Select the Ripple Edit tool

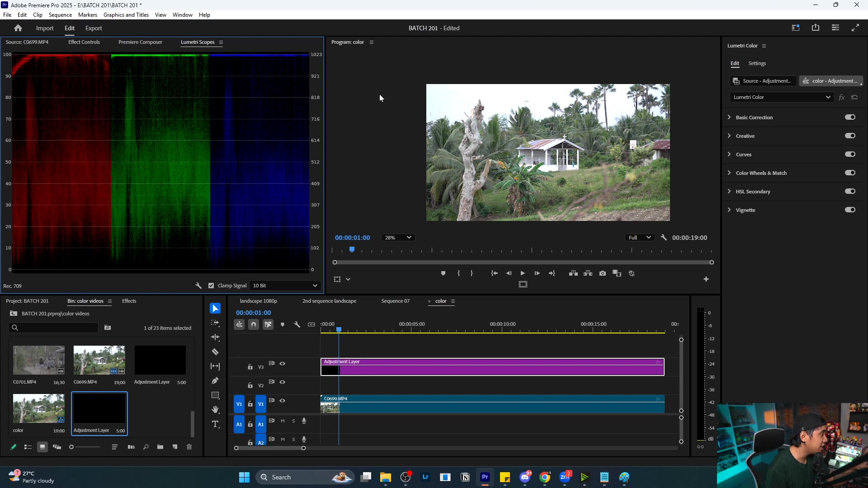click(x=215, y=338)
